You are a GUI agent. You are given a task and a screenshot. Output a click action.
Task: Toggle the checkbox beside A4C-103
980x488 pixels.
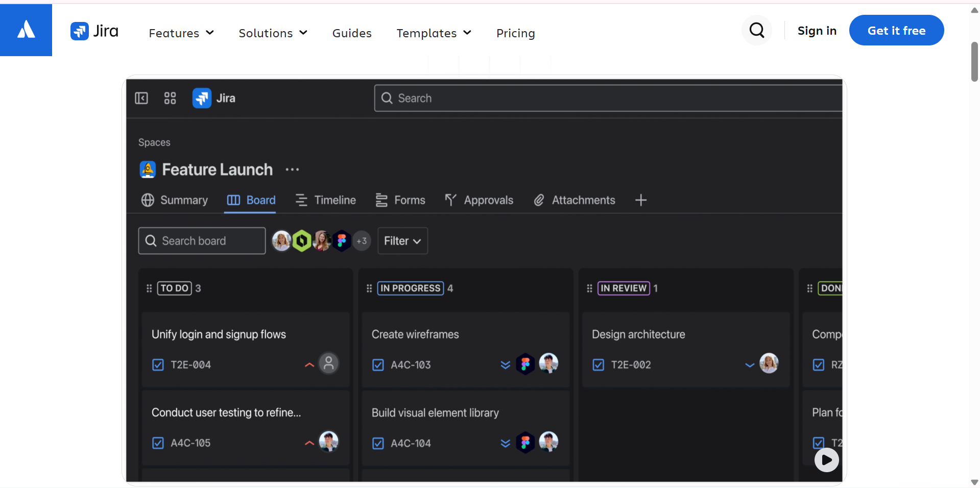(378, 365)
